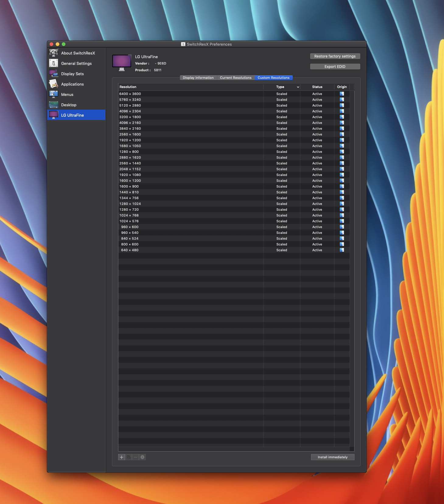
Task: Sort by the Type column header
Action: 282,87
